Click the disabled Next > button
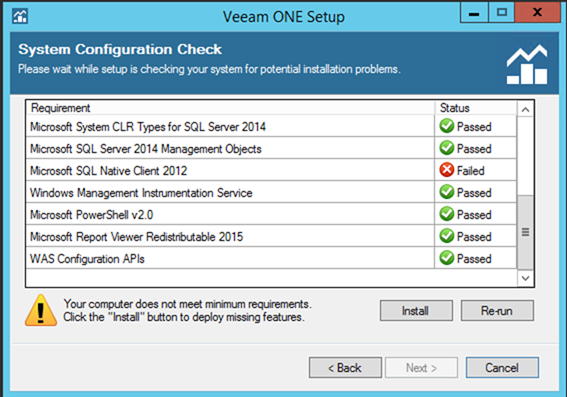567x397 pixels. tap(422, 368)
